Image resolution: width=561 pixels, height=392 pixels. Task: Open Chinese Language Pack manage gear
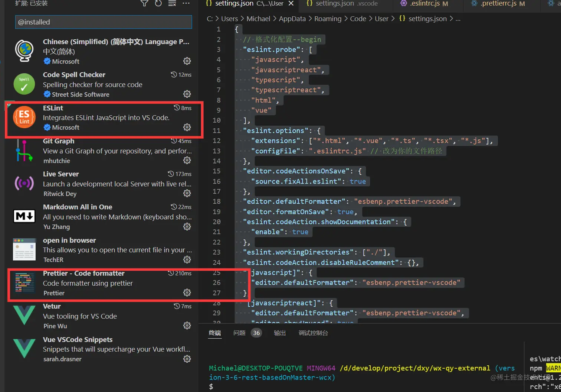[187, 61]
